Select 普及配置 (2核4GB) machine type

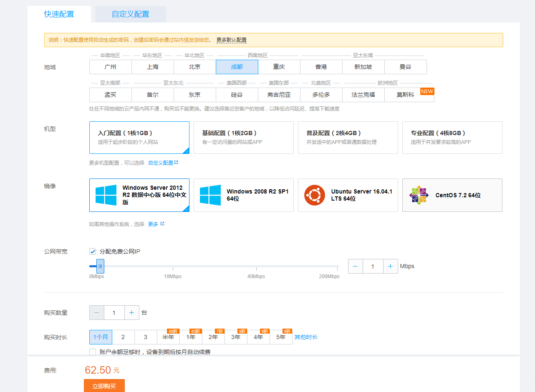tap(348, 138)
